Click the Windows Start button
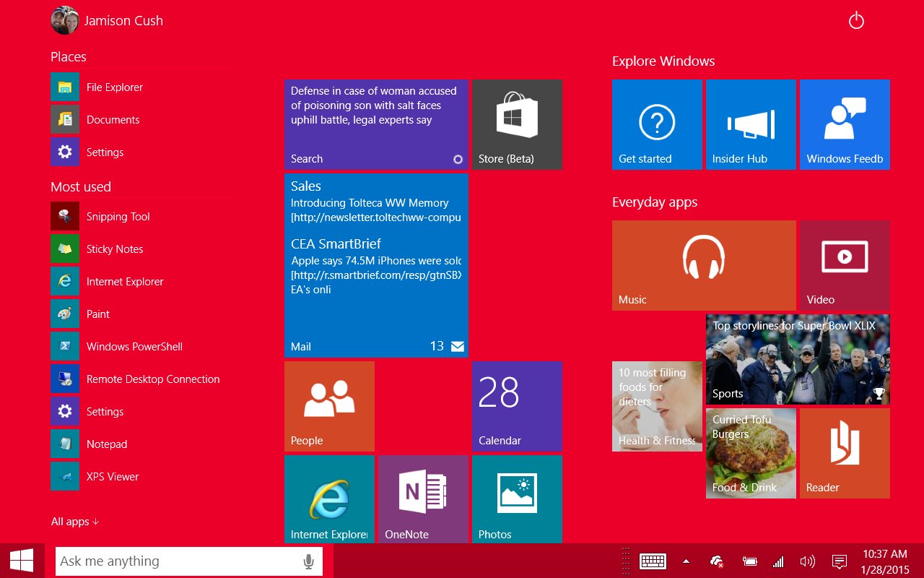924x578 pixels. tap(22, 561)
